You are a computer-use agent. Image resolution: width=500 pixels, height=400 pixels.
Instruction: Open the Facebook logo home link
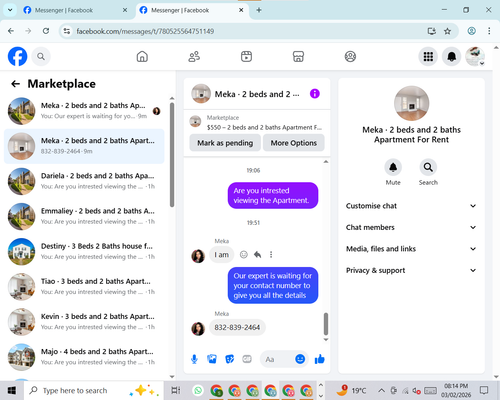[17, 56]
